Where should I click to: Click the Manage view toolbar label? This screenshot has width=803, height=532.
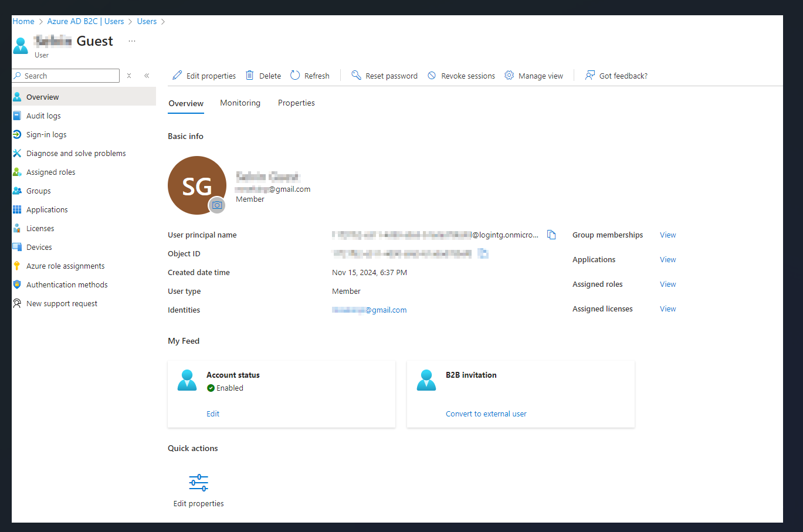[541, 76]
